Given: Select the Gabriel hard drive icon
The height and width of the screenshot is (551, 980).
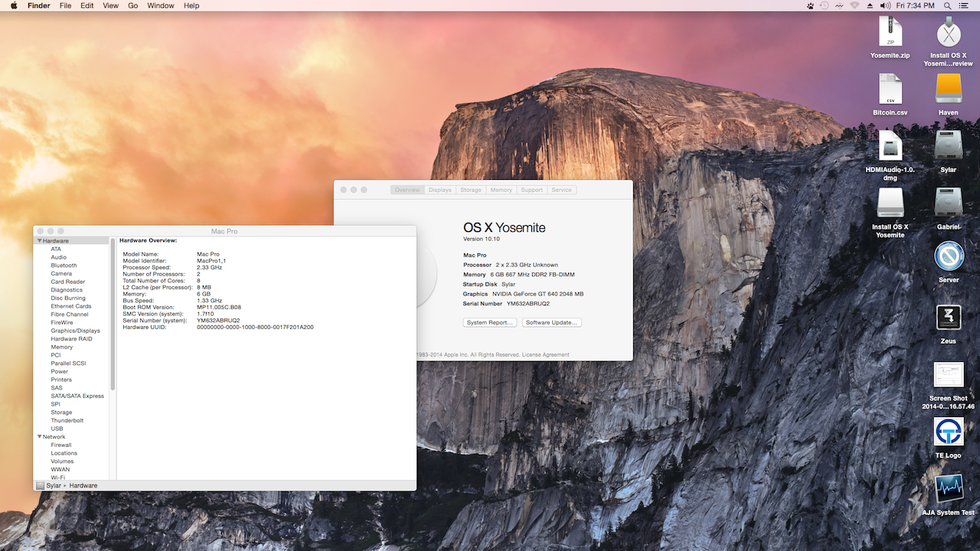Looking at the screenshot, I should pos(949,203).
